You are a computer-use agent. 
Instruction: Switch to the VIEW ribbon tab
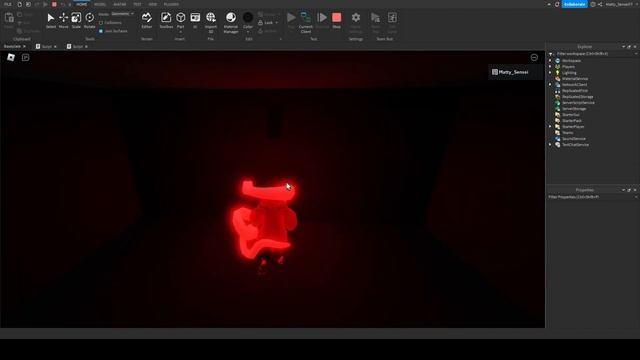pos(153,4)
